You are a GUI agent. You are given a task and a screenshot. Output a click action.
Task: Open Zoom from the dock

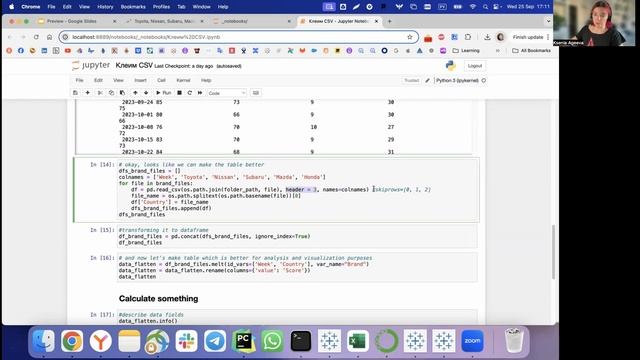coord(472,340)
